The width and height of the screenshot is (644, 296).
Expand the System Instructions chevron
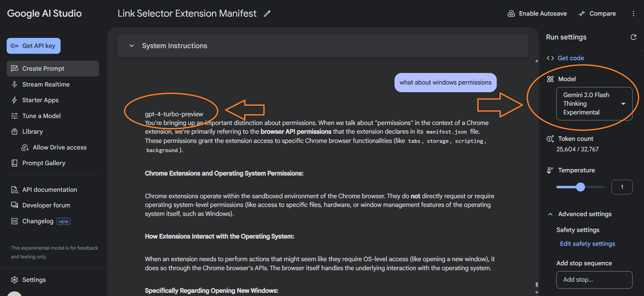click(132, 46)
